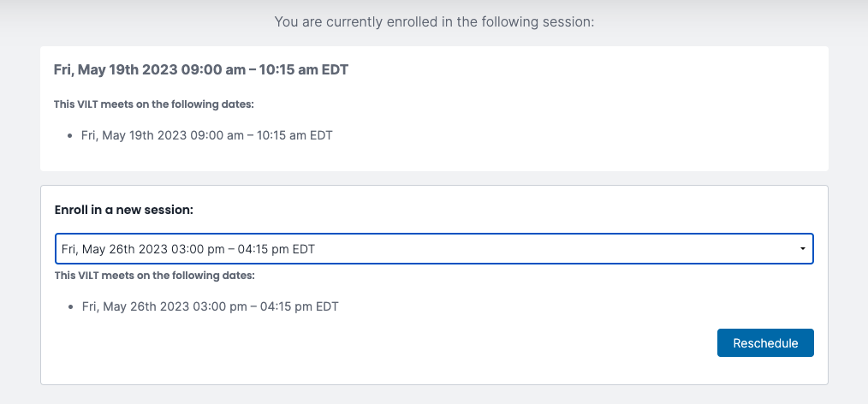Click the Reschedule button
The image size is (868, 404).
click(x=765, y=342)
